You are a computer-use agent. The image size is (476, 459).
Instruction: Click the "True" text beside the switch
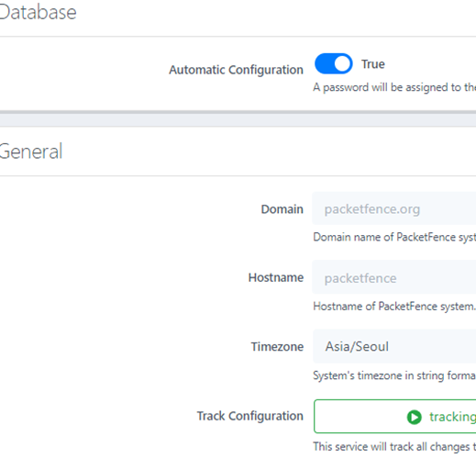373,64
